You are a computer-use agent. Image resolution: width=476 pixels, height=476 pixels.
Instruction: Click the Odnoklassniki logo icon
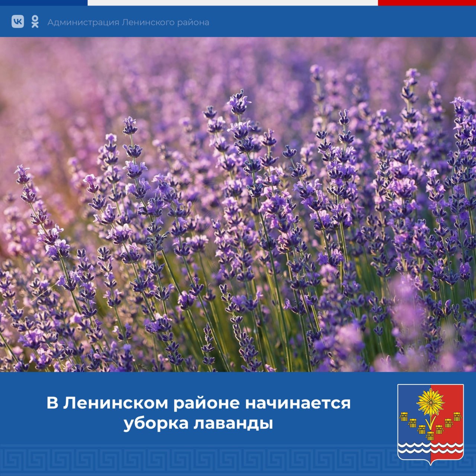click(35, 22)
